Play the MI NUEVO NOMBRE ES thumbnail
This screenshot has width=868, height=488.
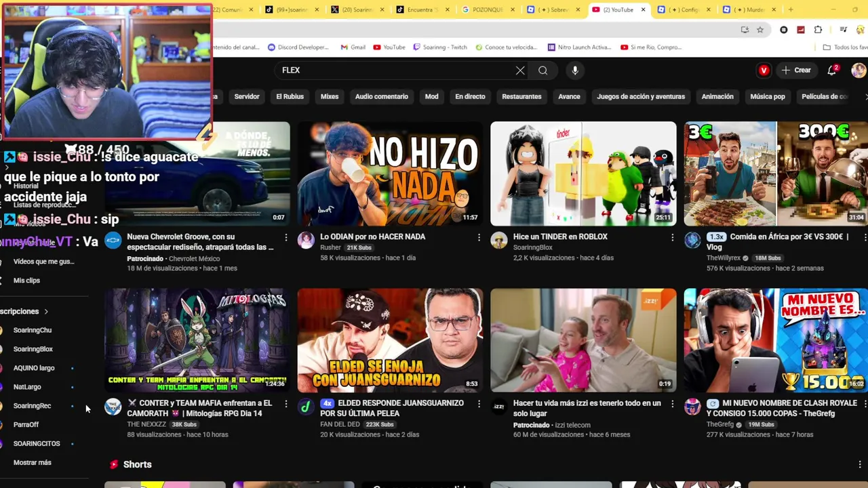776,340
